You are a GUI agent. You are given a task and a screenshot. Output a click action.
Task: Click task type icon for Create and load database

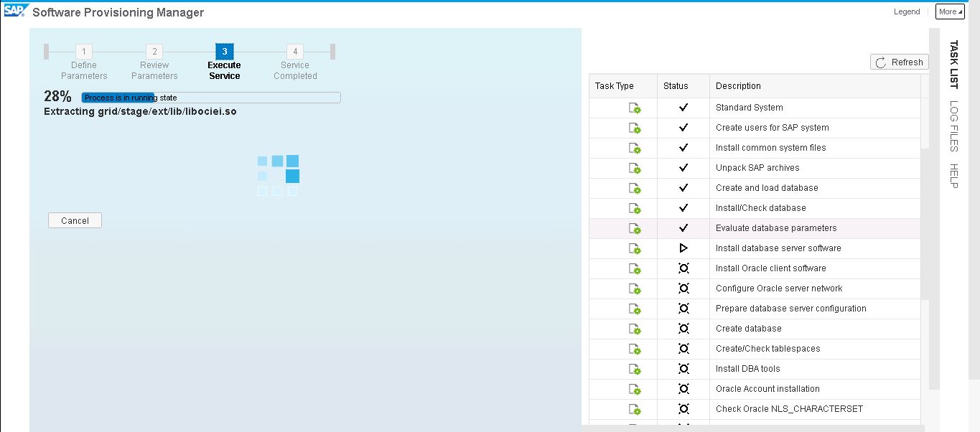coord(635,188)
